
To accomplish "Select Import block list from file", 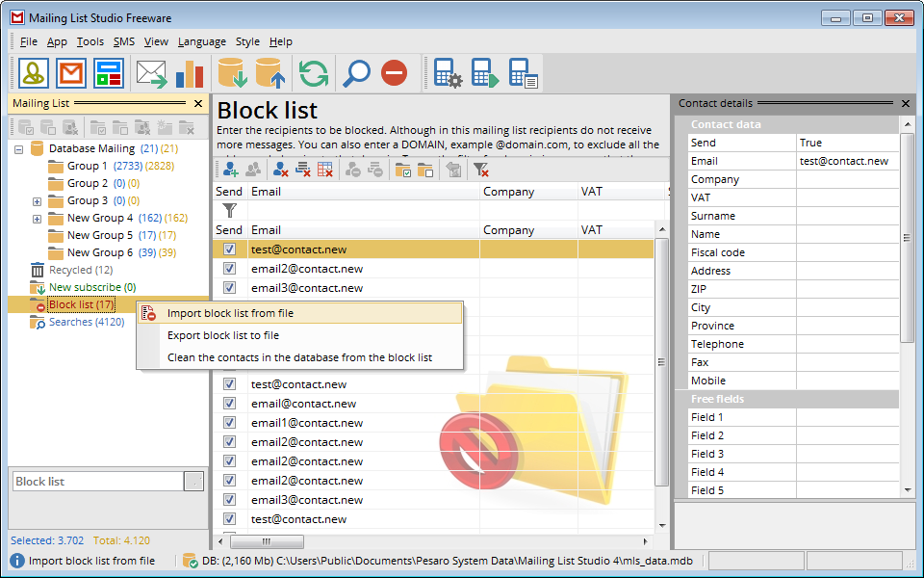I will point(230,313).
